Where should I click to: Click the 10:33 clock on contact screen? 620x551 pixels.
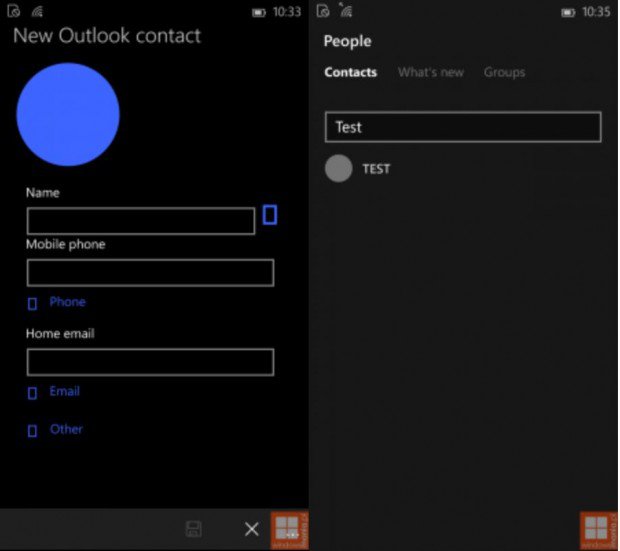click(x=287, y=12)
